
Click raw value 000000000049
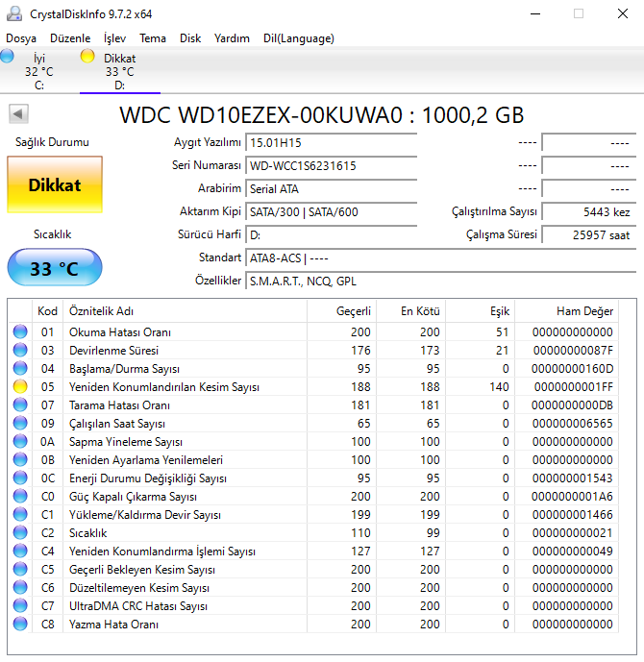coord(572,551)
